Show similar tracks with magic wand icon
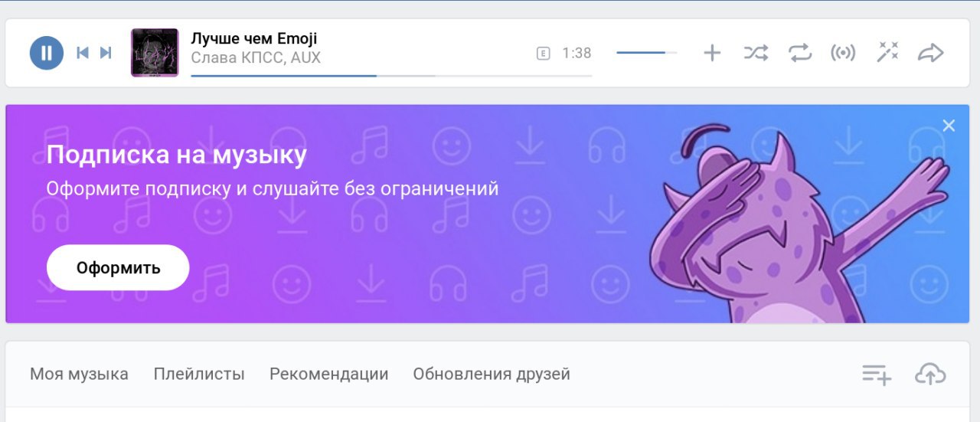The image size is (980, 422). 887,52
